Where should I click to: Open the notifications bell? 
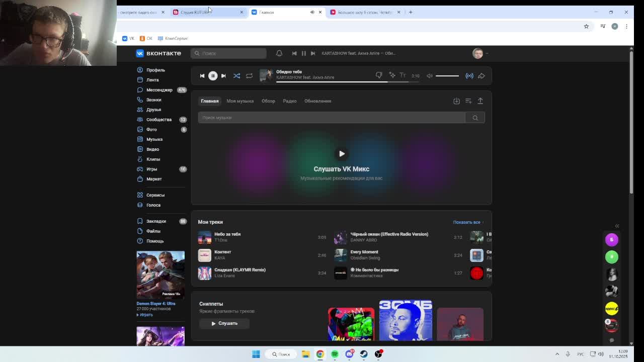tap(279, 53)
